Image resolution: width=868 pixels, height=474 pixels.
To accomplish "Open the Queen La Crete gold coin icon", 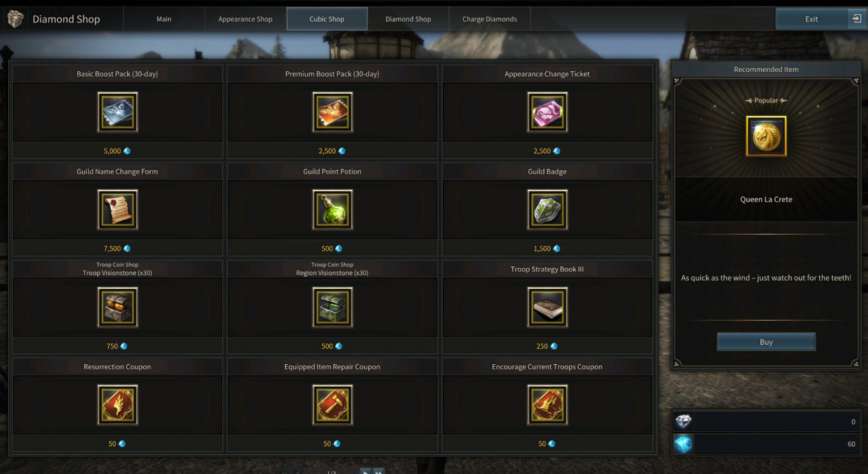I will 766,136.
